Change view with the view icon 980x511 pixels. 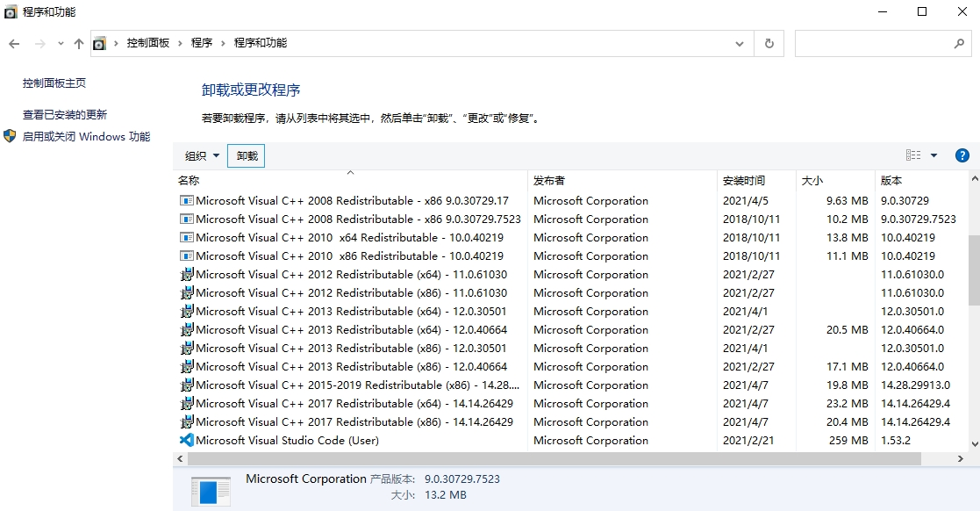[913, 155]
